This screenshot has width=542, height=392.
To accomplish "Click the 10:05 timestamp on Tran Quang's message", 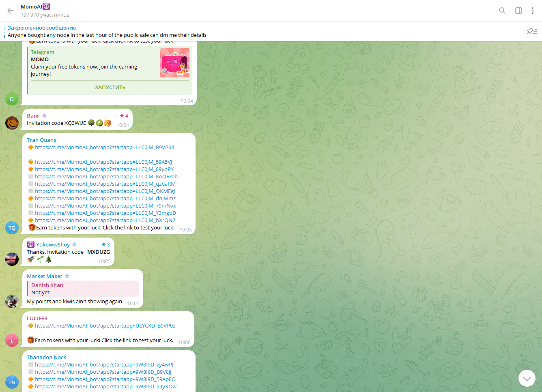I will 185,229.
